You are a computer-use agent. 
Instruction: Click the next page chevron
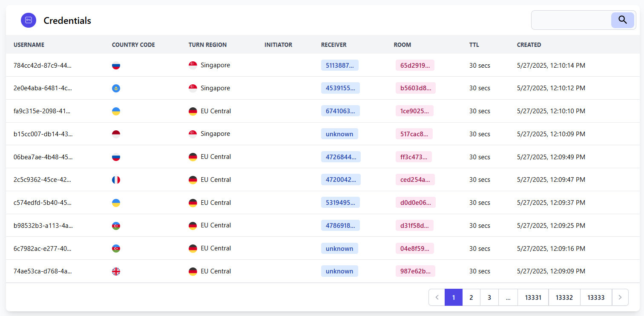tap(620, 297)
